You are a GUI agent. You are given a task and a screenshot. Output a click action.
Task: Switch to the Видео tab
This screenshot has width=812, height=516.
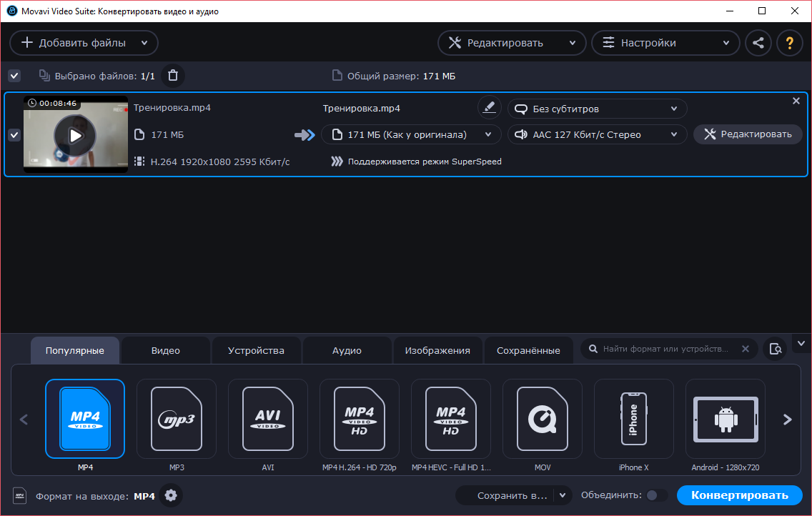(166, 351)
